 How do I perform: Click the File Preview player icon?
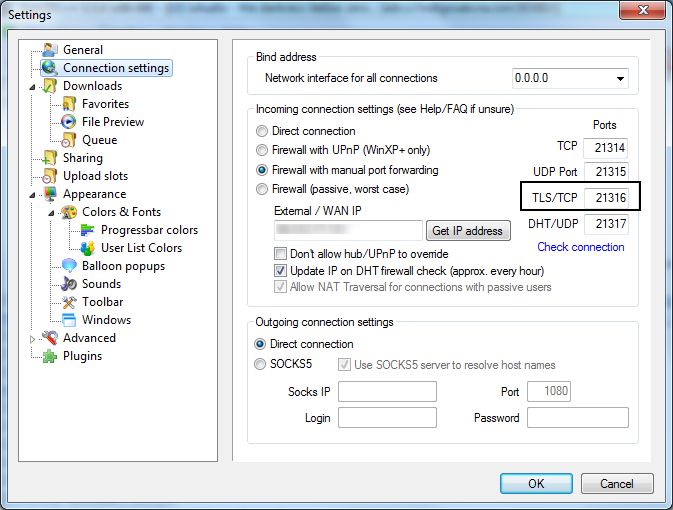click(69, 122)
